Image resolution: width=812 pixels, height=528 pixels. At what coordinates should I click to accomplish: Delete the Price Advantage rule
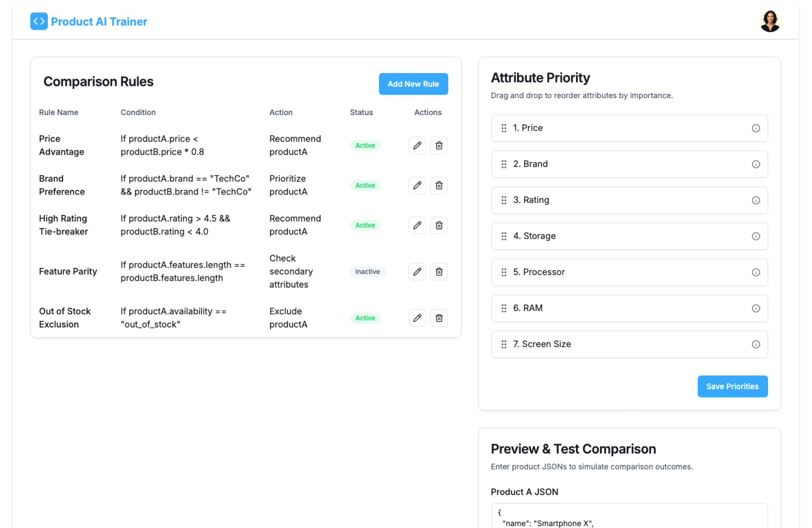click(x=439, y=145)
